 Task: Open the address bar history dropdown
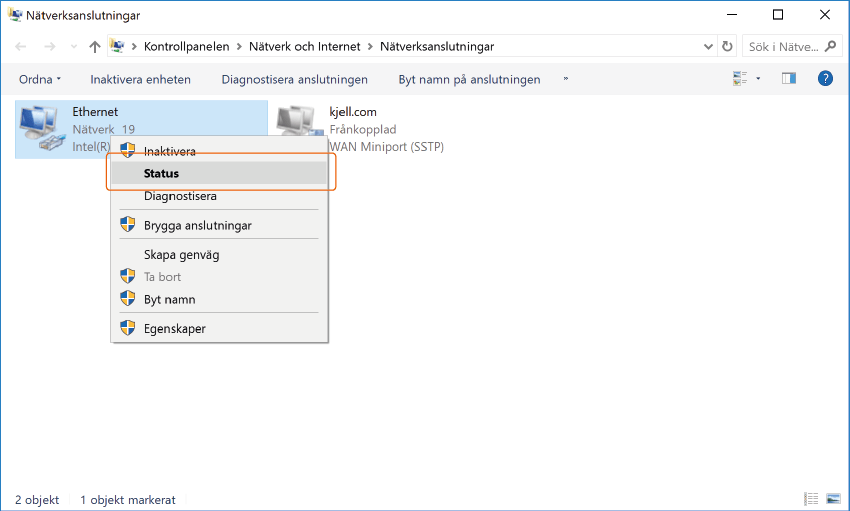click(708, 47)
